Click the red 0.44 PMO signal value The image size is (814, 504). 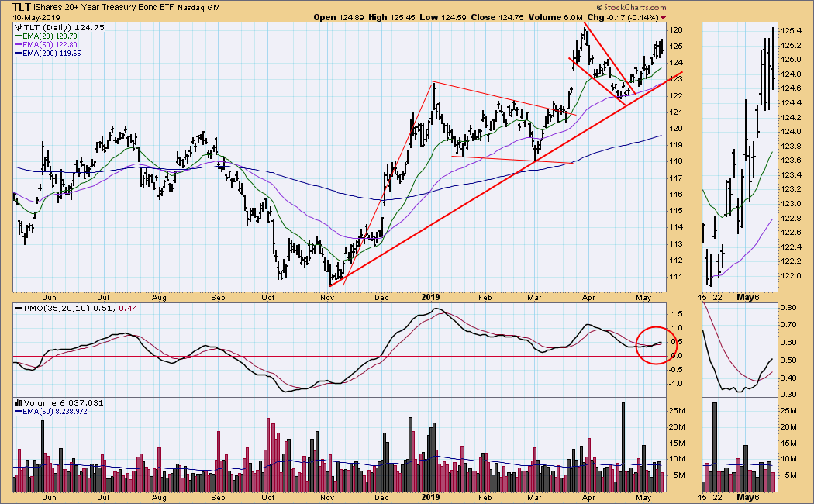pyautogui.click(x=128, y=309)
